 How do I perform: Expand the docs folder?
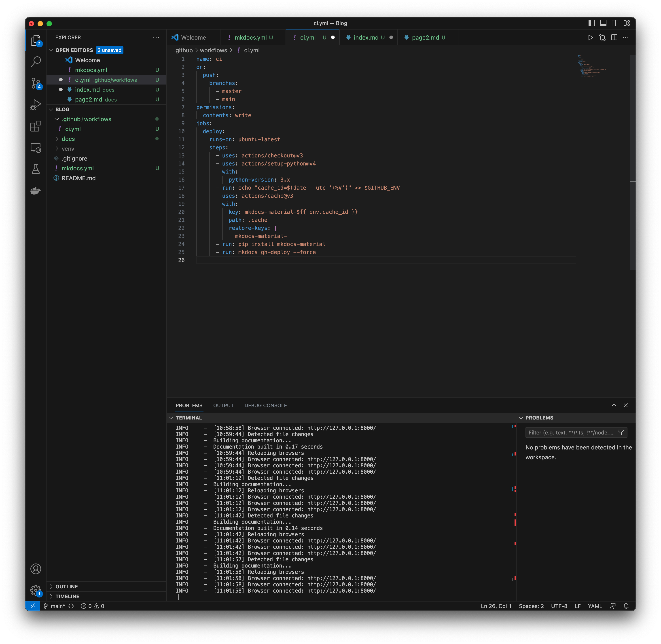click(x=57, y=139)
